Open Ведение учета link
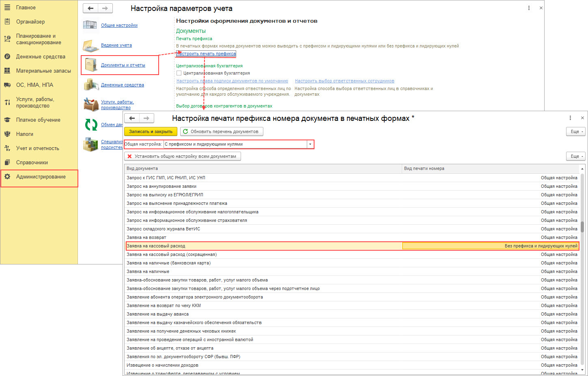Viewport: 588px width, 376px height. tap(116, 45)
